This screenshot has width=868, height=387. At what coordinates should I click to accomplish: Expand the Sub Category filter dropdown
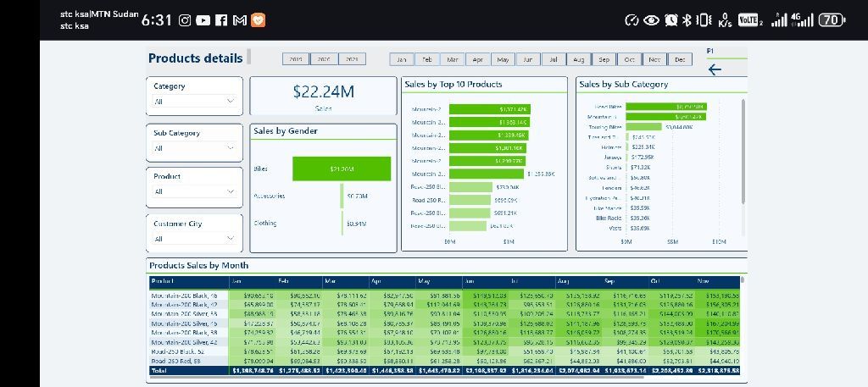(194, 147)
